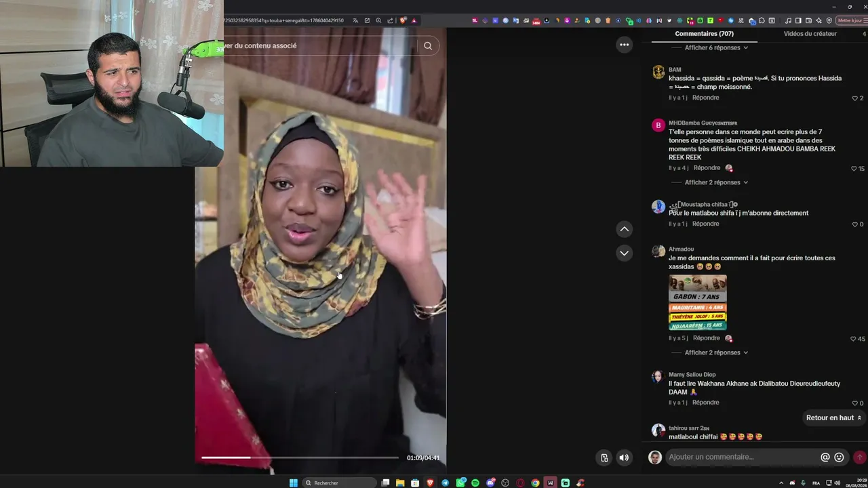The image size is (868, 488).
Task: Open Mamy Saliou Diop's profile avatar
Action: [658, 377]
